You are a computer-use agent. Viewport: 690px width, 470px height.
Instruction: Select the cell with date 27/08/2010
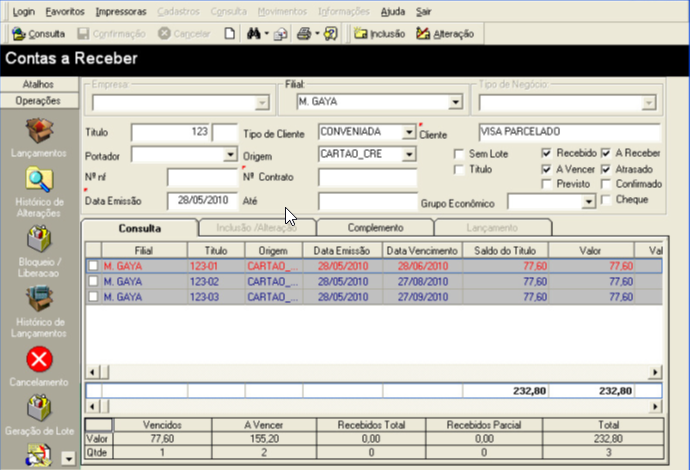pos(422,281)
